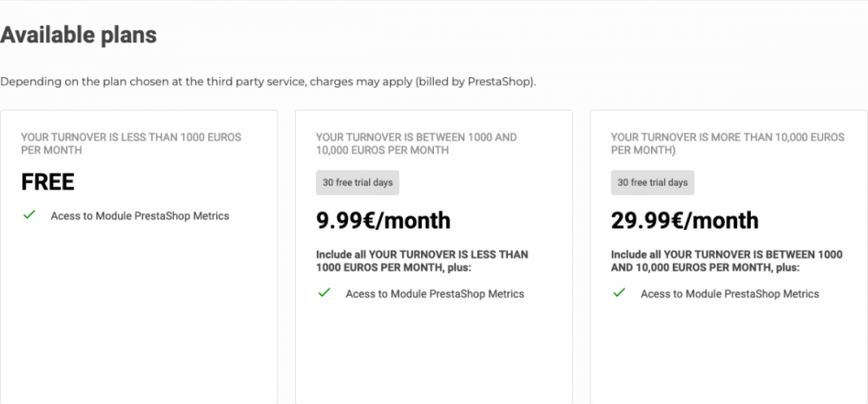Click the third-party charges description text

click(267, 81)
